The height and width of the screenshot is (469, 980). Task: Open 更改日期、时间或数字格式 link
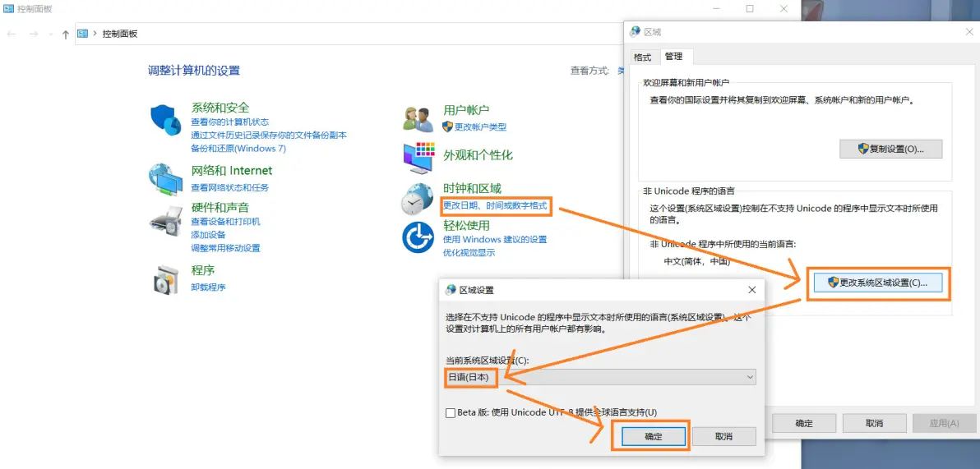point(495,205)
